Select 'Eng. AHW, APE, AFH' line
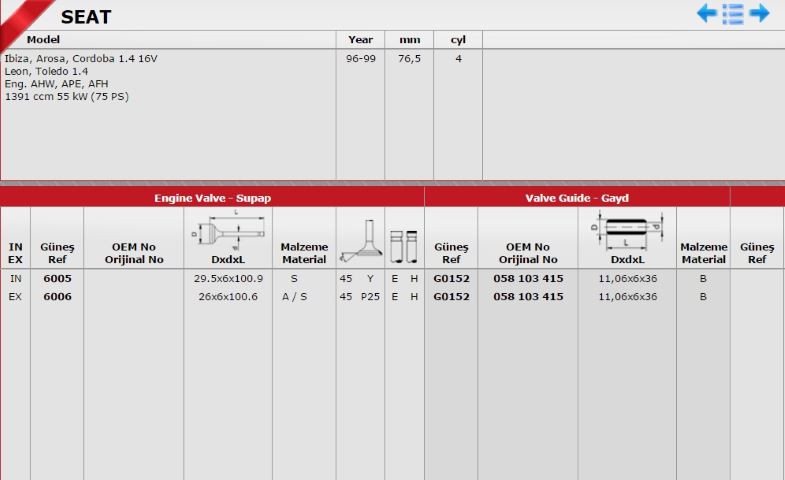The image size is (785, 480). pyautogui.click(x=57, y=84)
